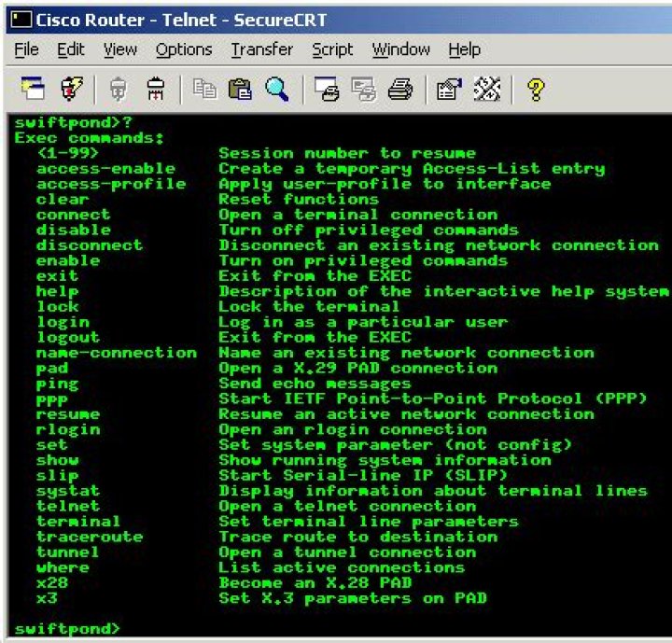Open Find with the magnifying glass icon
The height and width of the screenshot is (643, 672).
(276, 90)
